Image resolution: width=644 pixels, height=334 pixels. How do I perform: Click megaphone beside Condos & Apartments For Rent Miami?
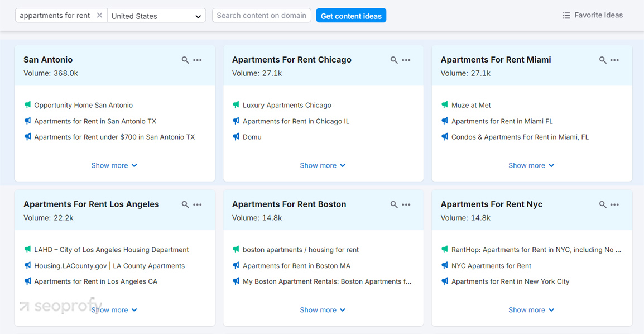point(444,136)
